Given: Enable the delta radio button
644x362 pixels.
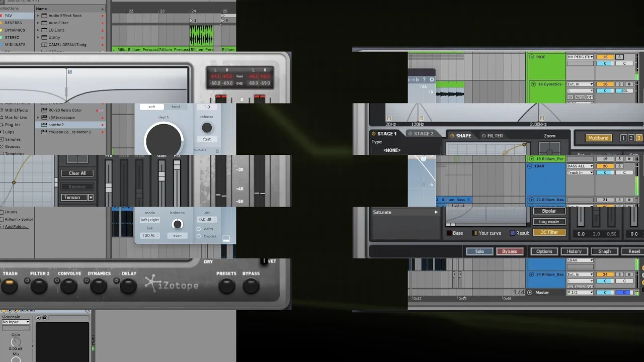Looking at the screenshot, I should click(199, 229).
